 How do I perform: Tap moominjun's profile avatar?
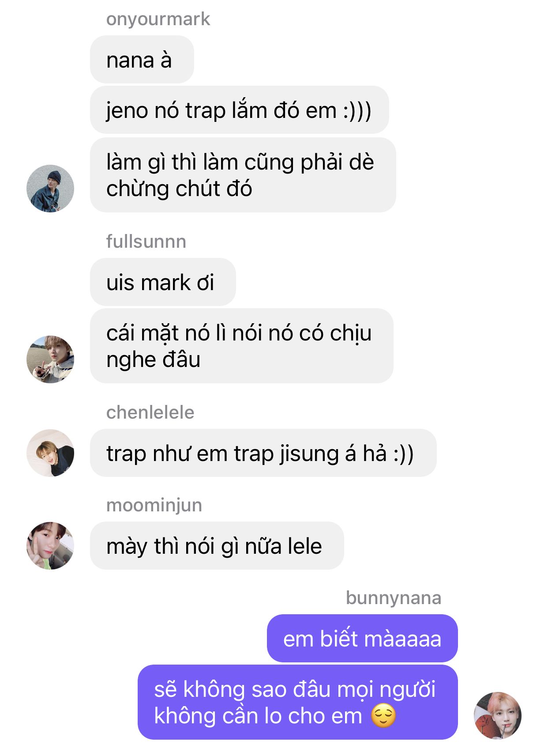[50, 545]
